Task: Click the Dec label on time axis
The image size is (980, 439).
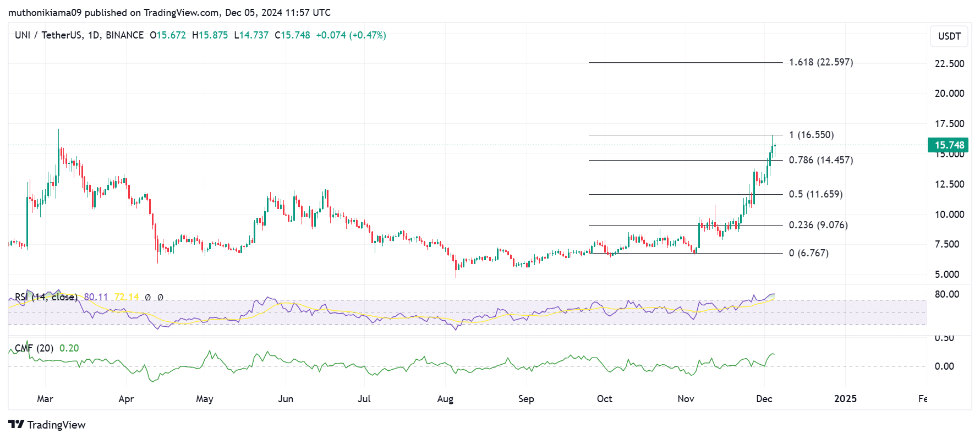Action: point(764,399)
